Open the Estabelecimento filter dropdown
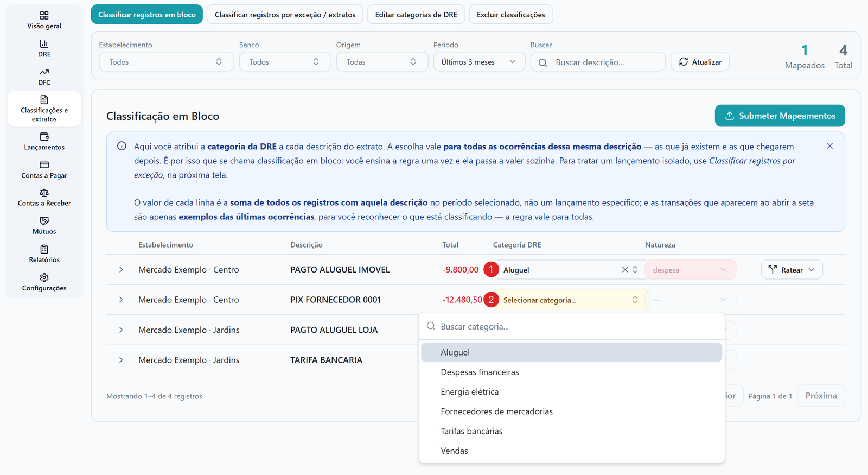Viewport: 868px width, 475px height. (166, 62)
